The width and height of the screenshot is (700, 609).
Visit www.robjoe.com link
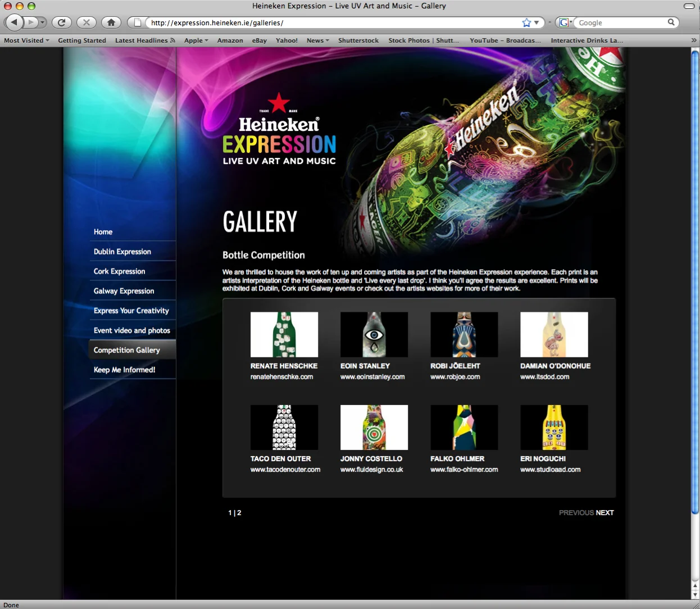455,377
